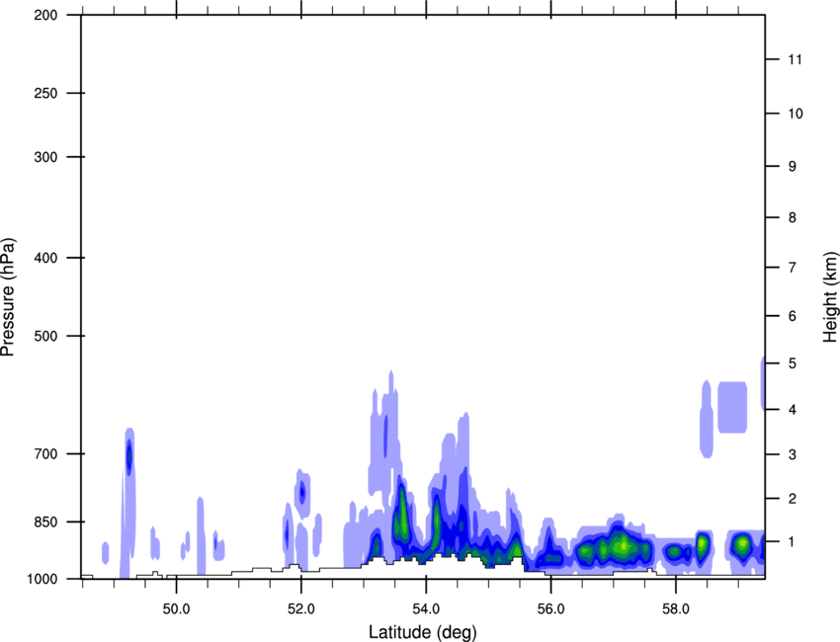Pick the 2 km height label
The width and height of the screenshot is (840, 642).
pos(793,499)
